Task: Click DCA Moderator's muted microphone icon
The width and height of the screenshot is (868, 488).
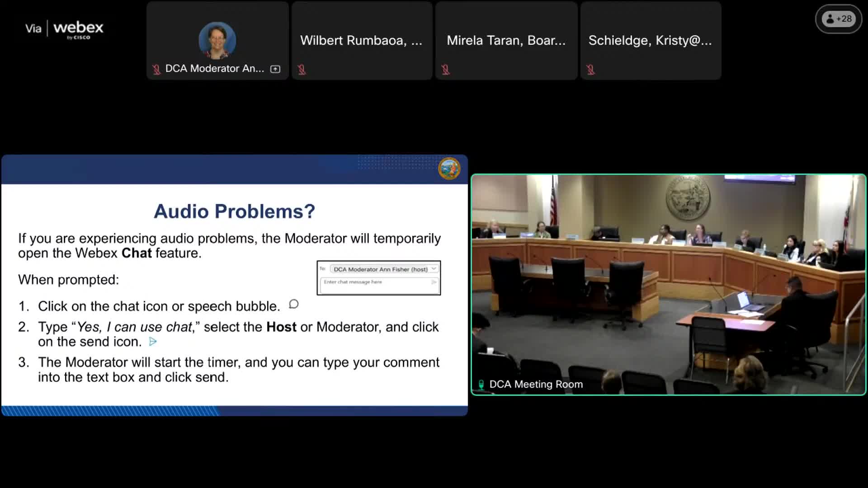Action: tap(156, 69)
